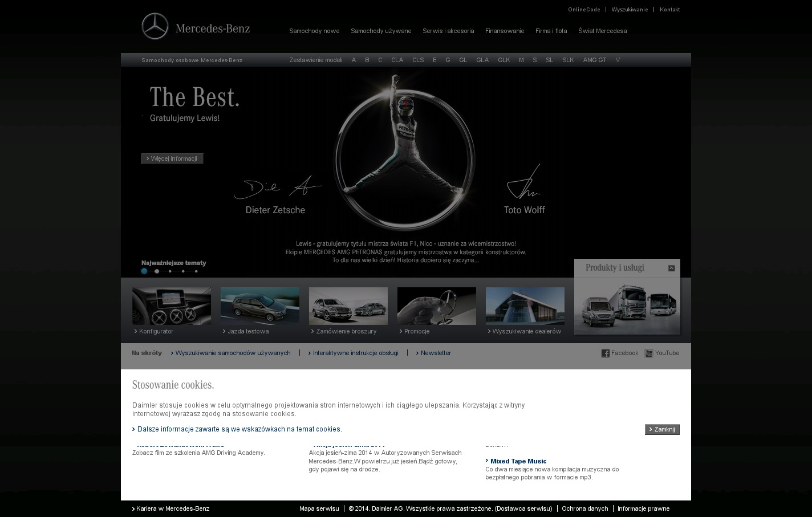
Task: Open the Serwis i akcesoria menu
Action: tap(448, 31)
